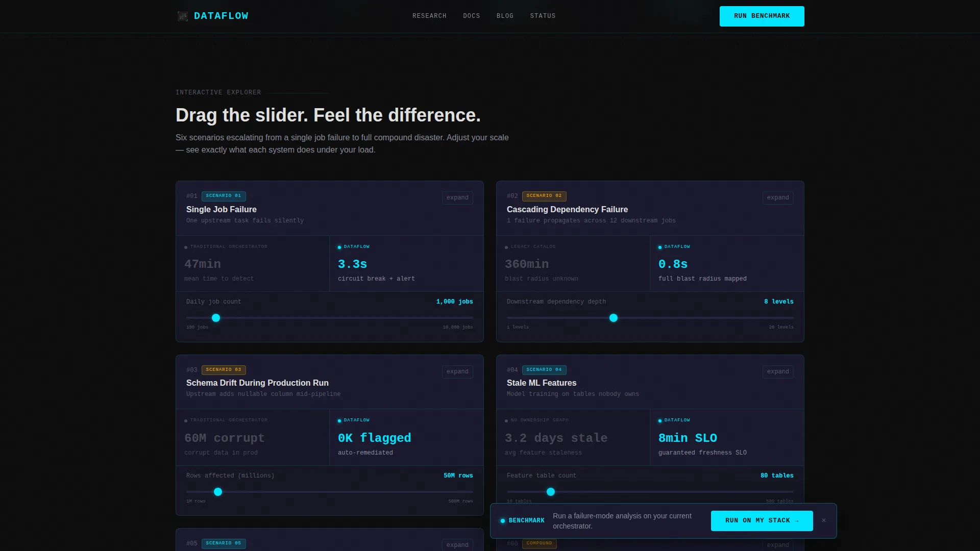The height and width of the screenshot is (551, 980).
Task: Click the Stale ML Features title
Action: (x=542, y=383)
